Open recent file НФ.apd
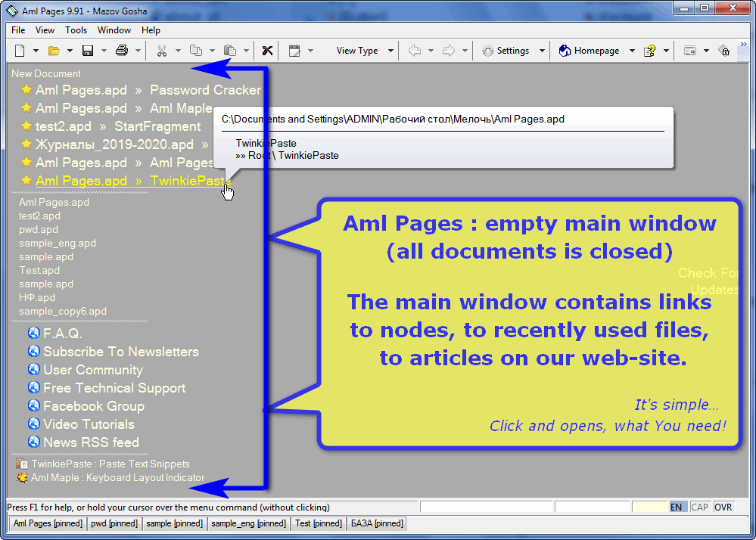Viewport: 756px width, 540px height. pos(37,297)
